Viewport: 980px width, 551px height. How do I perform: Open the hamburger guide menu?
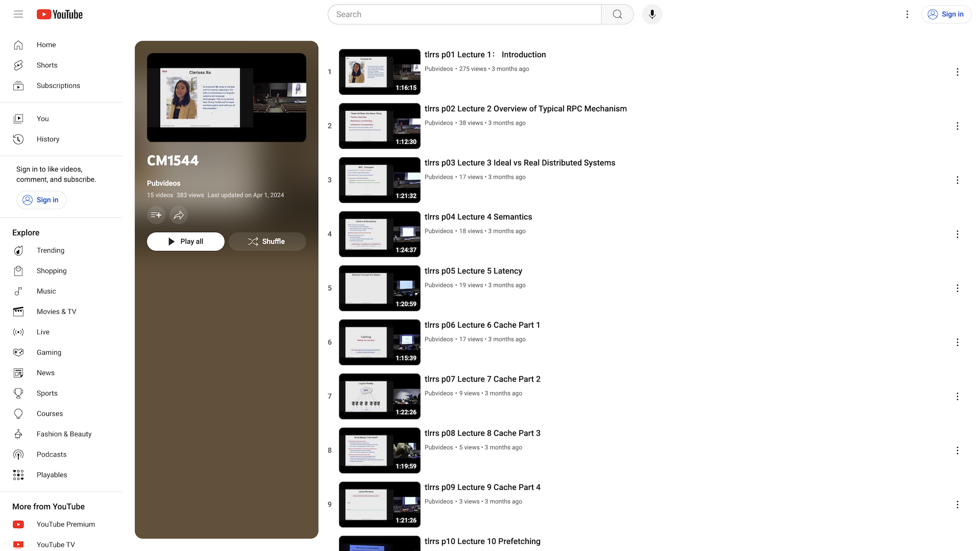[x=18, y=14]
